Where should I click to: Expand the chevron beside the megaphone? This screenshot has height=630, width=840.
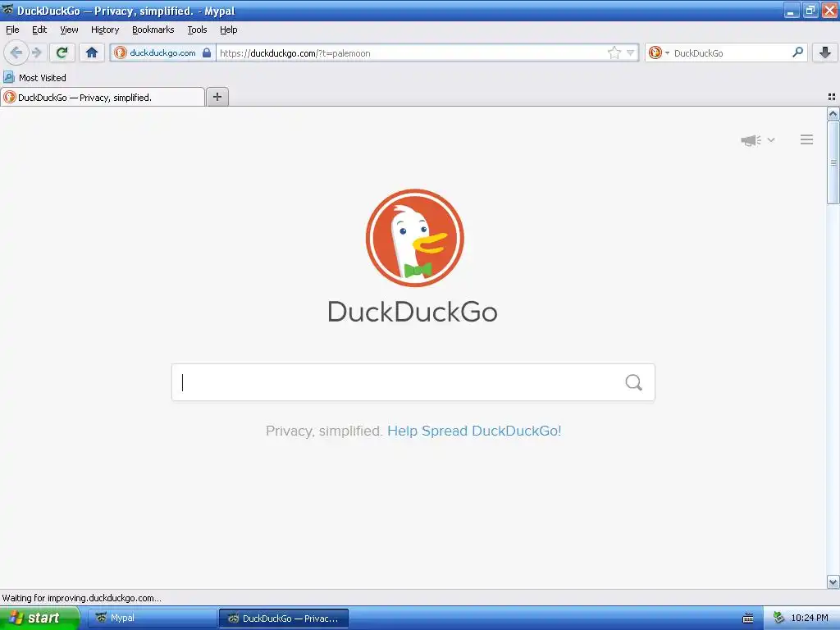click(771, 139)
